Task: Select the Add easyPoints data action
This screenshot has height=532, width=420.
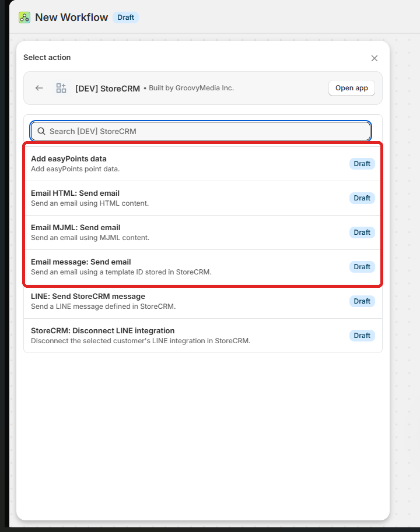Action: click(x=203, y=164)
